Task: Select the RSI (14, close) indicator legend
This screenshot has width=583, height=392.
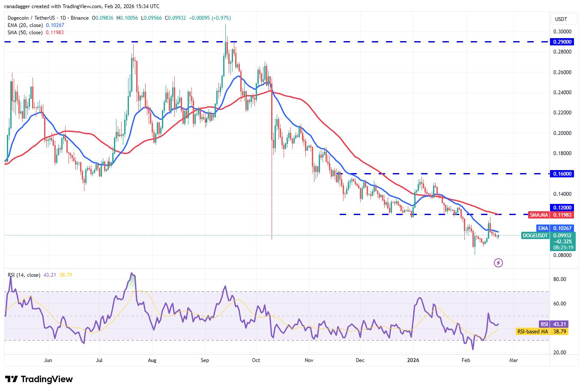Action: [x=24, y=275]
